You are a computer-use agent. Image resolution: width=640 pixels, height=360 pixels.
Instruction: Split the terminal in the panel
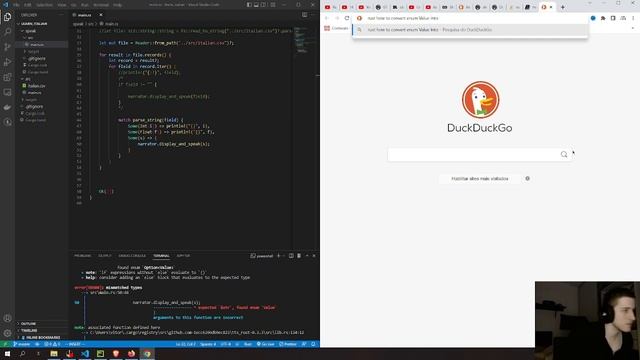pyautogui.click(x=291, y=256)
